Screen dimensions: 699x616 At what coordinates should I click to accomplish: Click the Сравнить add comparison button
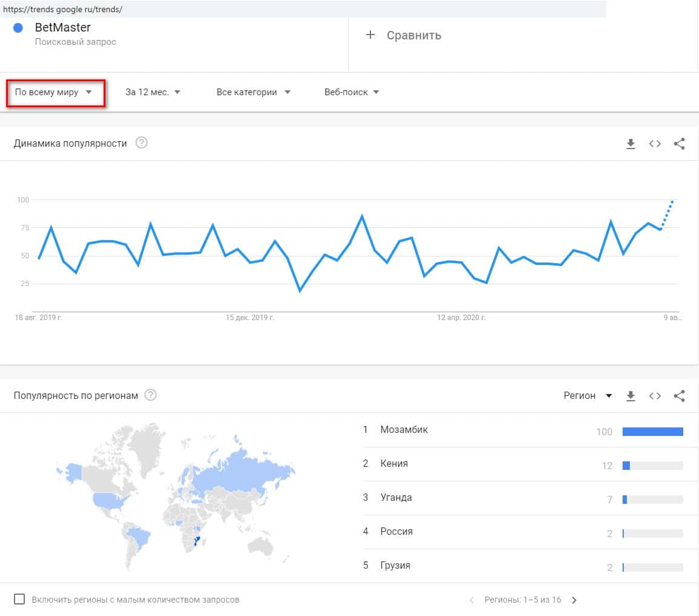[x=403, y=35]
